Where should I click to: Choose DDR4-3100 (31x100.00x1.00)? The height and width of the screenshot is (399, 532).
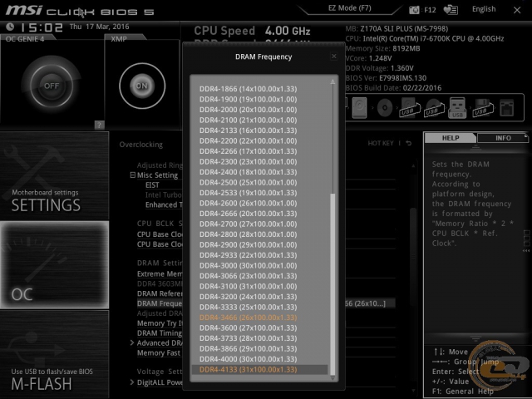248,286
